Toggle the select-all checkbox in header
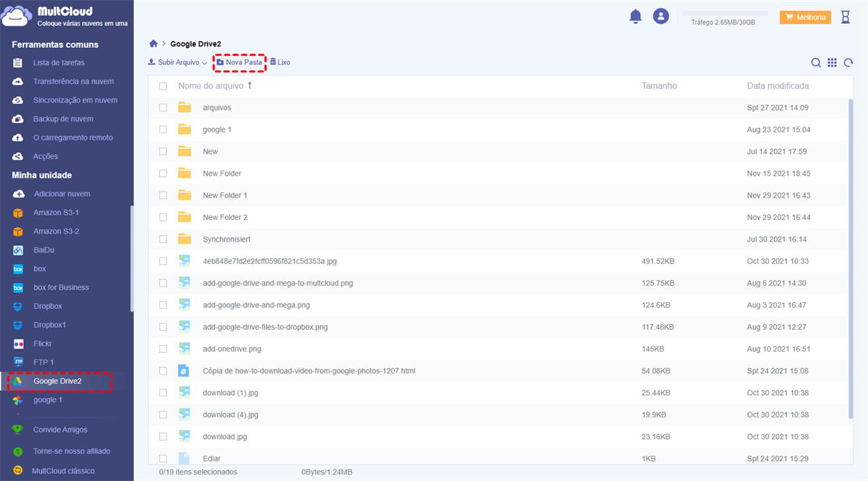Viewport: 868px width, 481px height. click(x=163, y=86)
